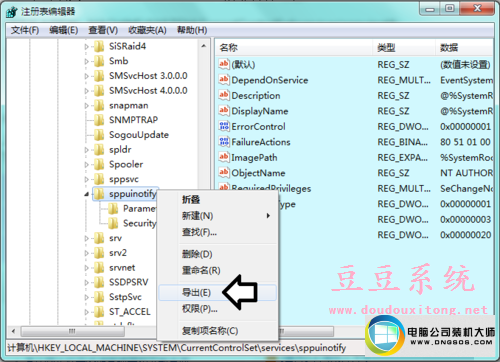Click the sppuinotify folder icon
This screenshot has width=500, height=362.
click(x=99, y=194)
